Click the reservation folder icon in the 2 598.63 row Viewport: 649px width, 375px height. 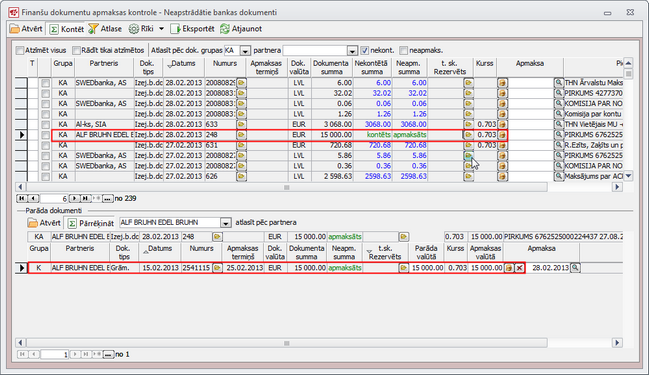tap(469, 177)
